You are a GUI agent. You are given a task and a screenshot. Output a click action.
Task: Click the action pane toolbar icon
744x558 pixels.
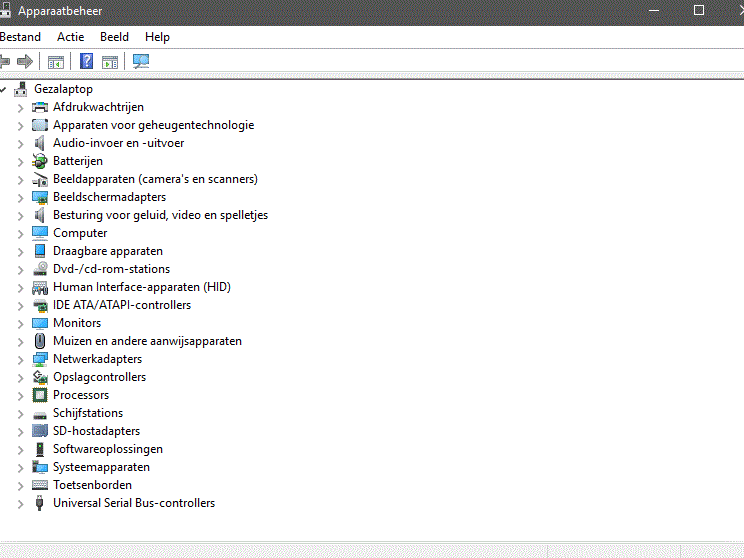(x=110, y=62)
